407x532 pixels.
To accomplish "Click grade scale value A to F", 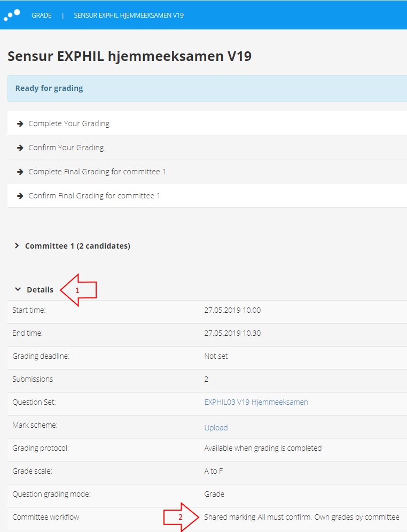I will (x=214, y=471).
